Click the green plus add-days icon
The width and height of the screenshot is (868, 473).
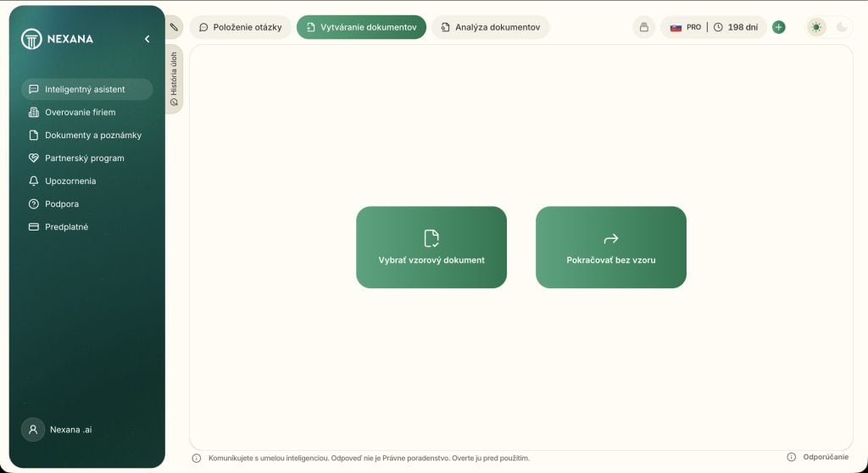[x=778, y=27]
